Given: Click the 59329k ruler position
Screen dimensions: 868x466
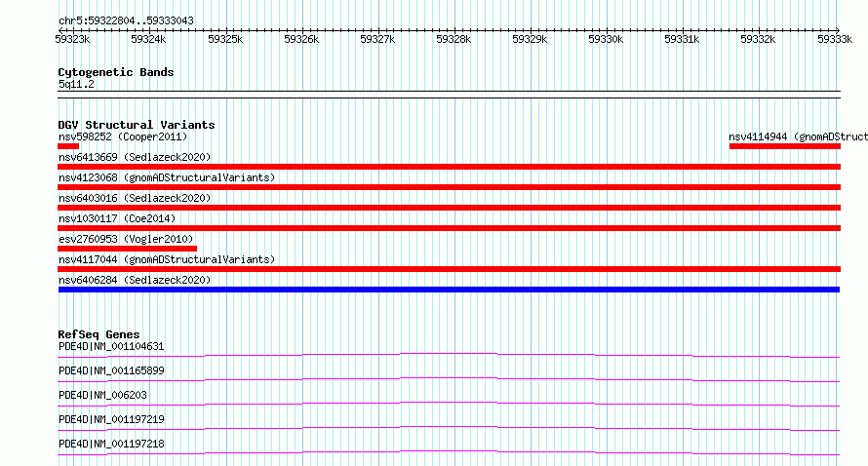Looking at the screenshot, I should pyautogui.click(x=530, y=39).
